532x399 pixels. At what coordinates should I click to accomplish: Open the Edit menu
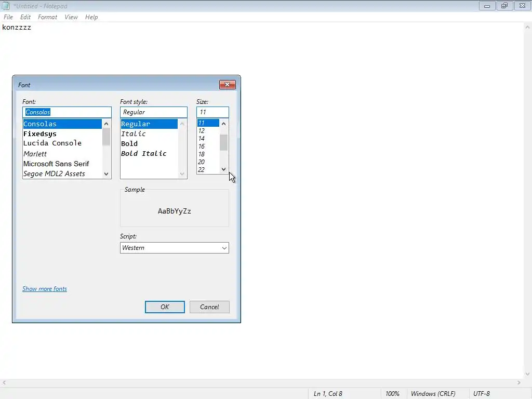coord(25,17)
